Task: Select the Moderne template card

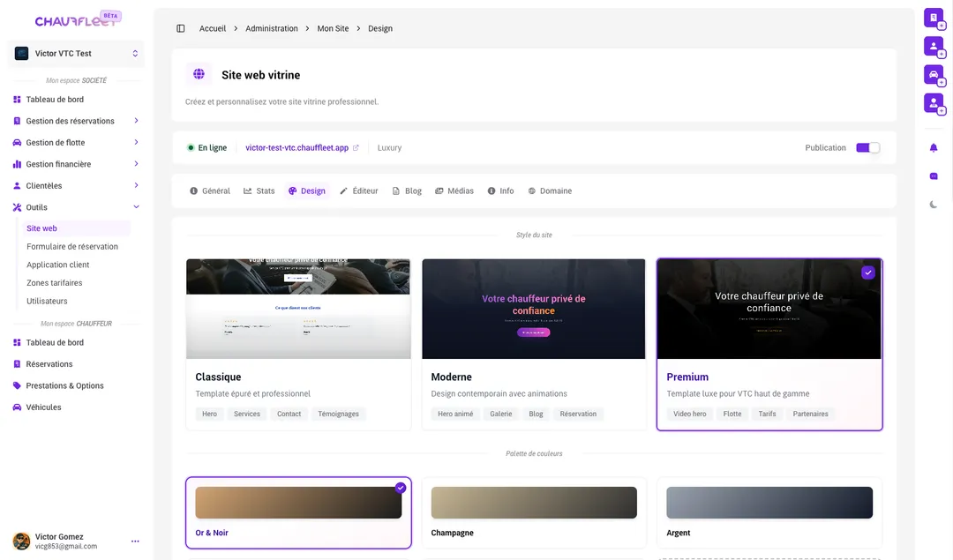Action: (534, 345)
